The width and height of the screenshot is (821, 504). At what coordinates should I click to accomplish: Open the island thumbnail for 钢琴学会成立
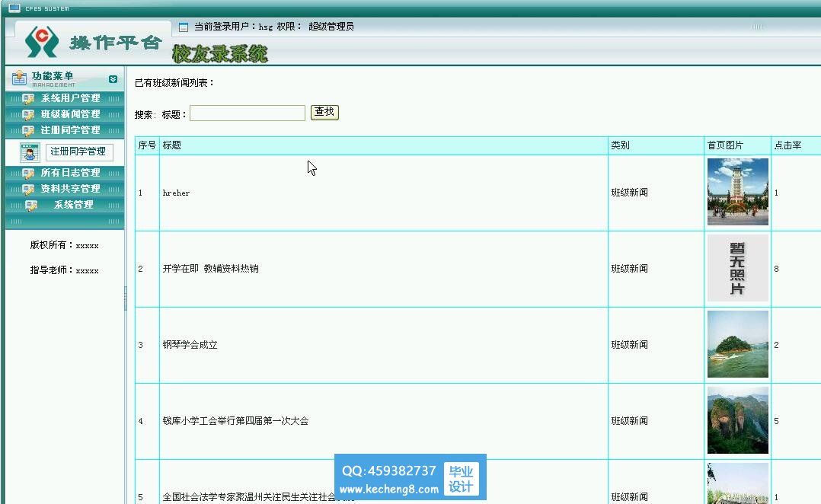click(738, 344)
